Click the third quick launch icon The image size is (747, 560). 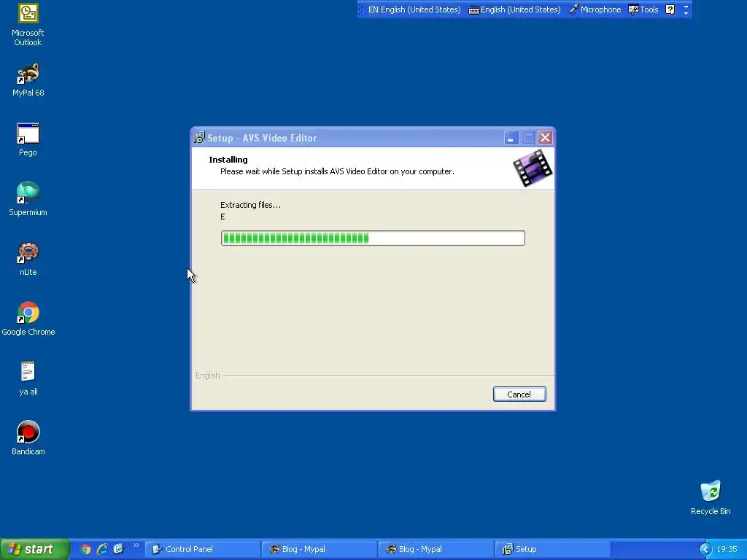click(x=118, y=549)
